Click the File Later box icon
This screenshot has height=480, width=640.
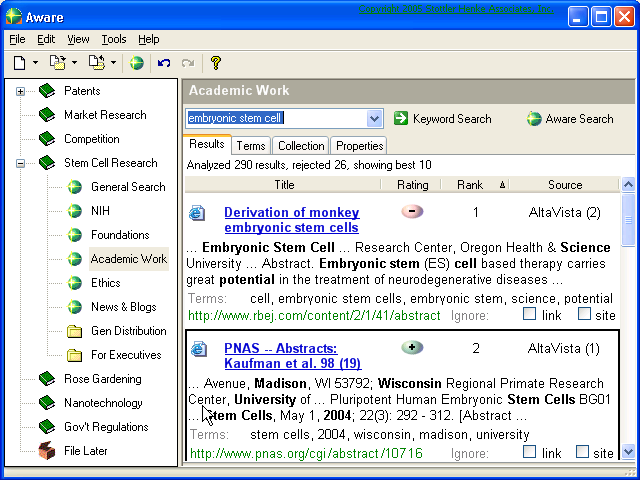pyautogui.click(x=47, y=451)
